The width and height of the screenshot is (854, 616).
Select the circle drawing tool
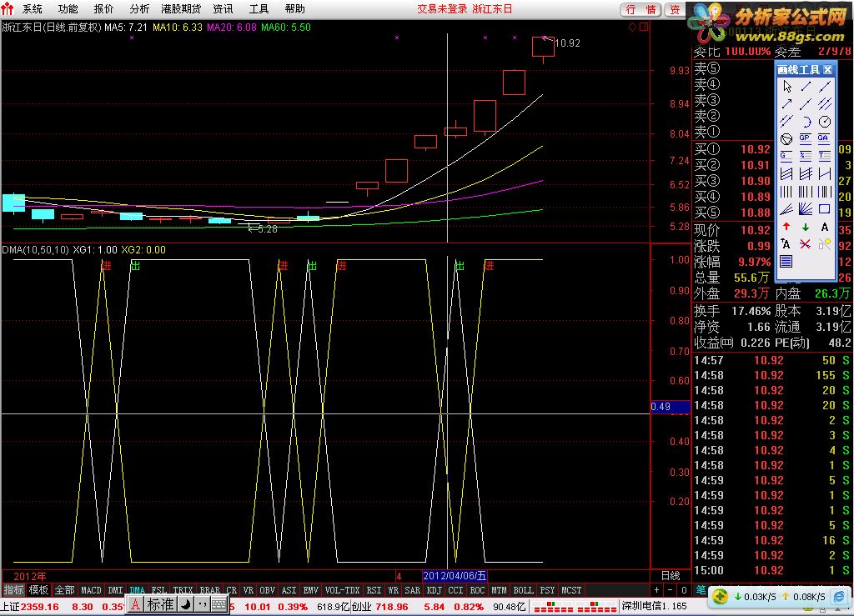click(x=825, y=122)
